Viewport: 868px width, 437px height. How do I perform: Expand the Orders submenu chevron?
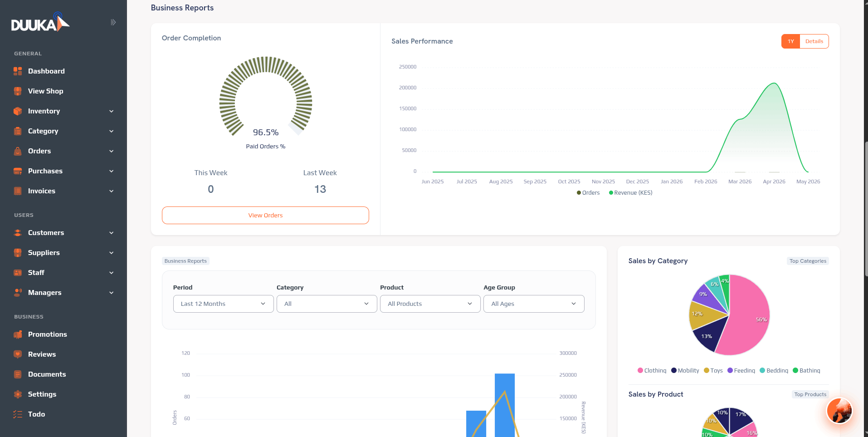click(112, 151)
